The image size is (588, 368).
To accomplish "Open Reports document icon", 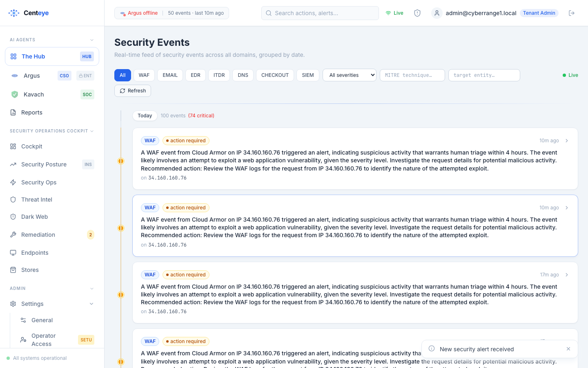I will coord(13,112).
